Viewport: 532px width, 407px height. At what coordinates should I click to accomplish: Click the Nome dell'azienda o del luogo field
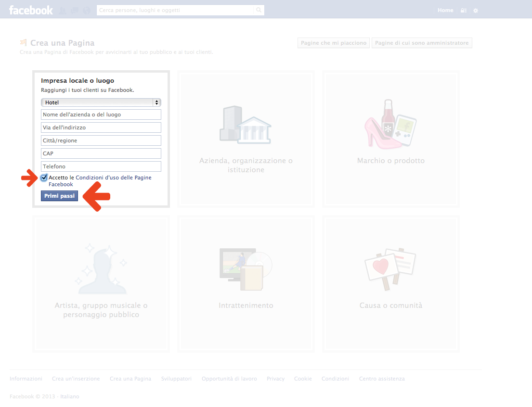(x=101, y=114)
